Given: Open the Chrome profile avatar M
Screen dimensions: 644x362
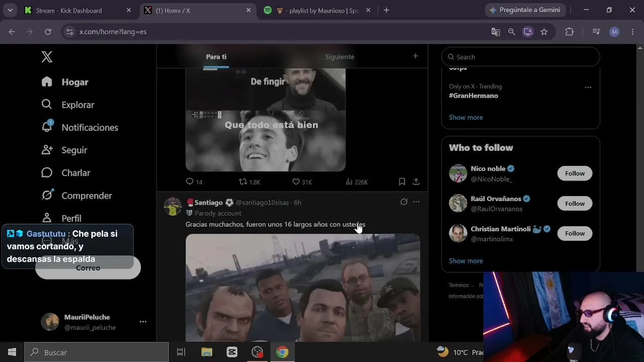Looking at the screenshot, I should 614,32.
